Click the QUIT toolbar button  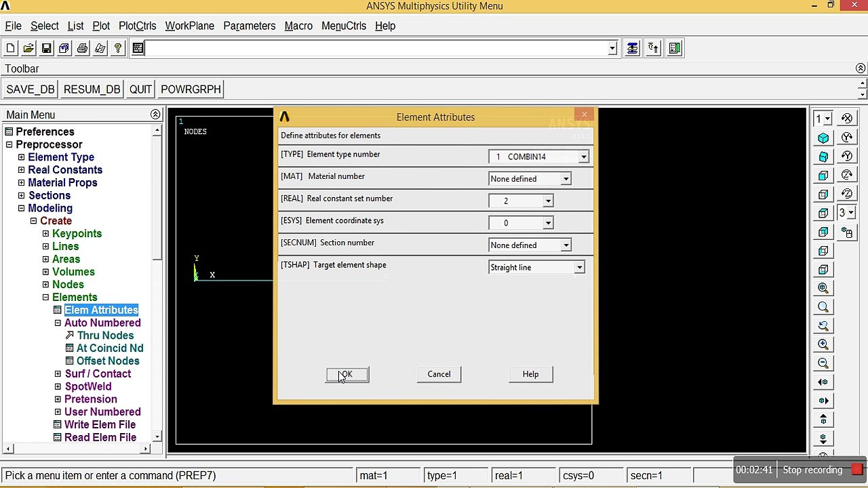(140, 89)
